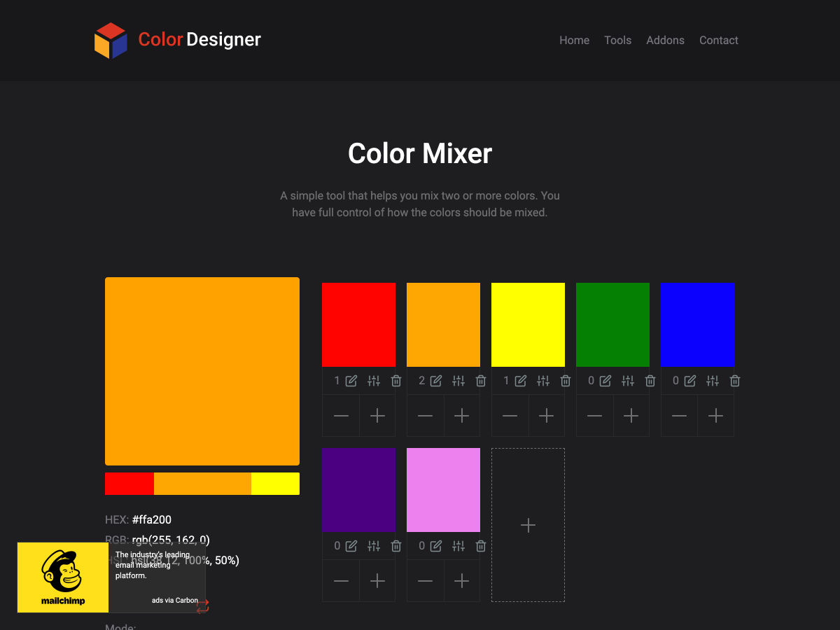Delete the orange color with trash icon
Viewport: 840px width, 630px height.
(481, 381)
